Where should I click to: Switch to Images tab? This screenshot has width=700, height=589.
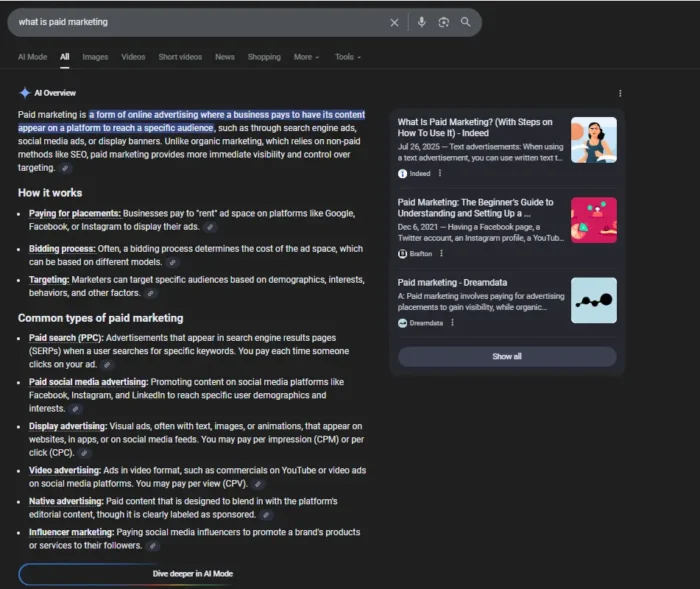(x=95, y=57)
